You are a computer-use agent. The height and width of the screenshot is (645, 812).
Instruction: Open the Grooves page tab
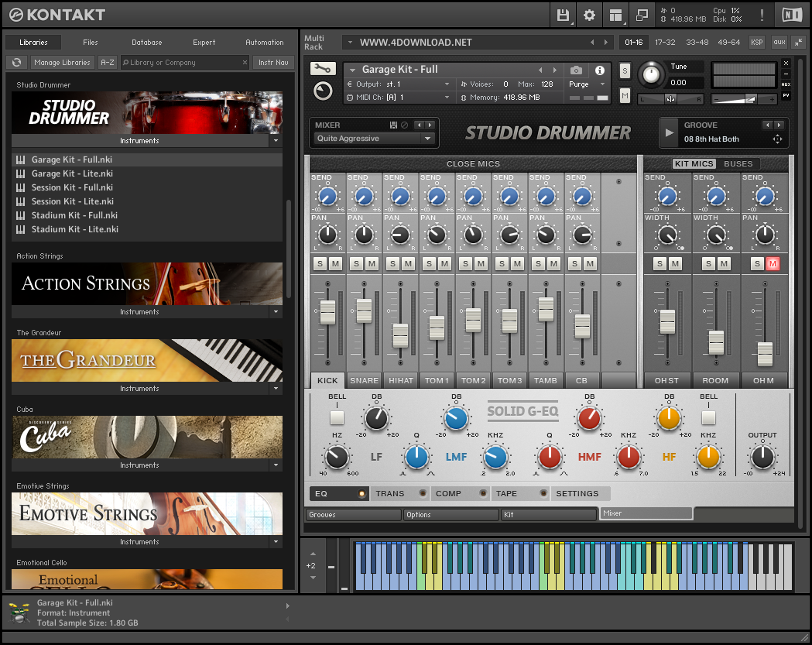coord(353,514)
